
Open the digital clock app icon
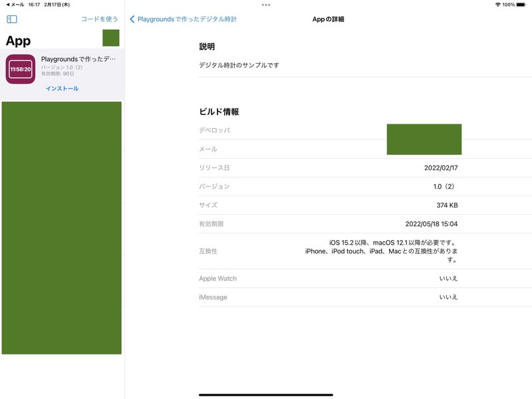pyautogui.click(x=21, y=69)
